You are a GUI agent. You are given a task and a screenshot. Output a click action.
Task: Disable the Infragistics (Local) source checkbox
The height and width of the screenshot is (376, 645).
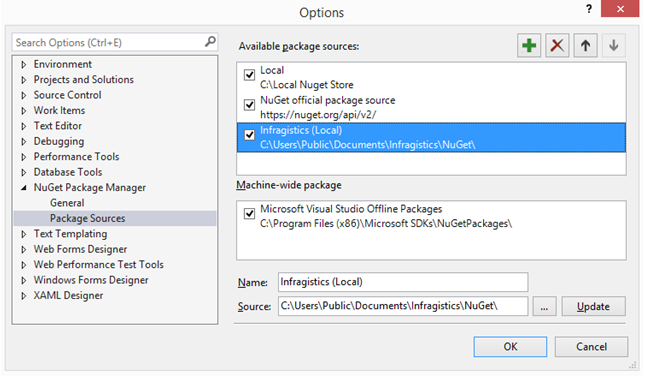(249, 135)
